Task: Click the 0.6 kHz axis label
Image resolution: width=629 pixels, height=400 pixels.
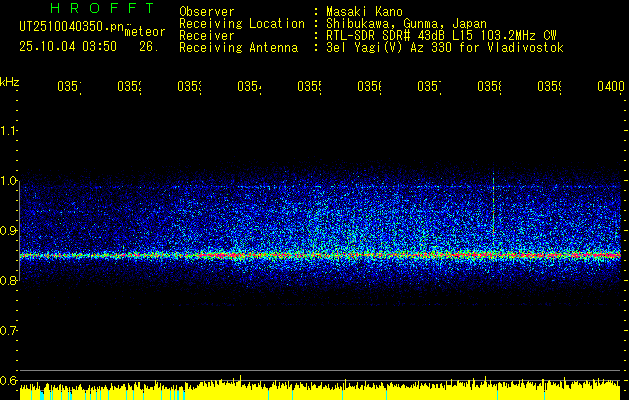Action: [x=9, y=381]
